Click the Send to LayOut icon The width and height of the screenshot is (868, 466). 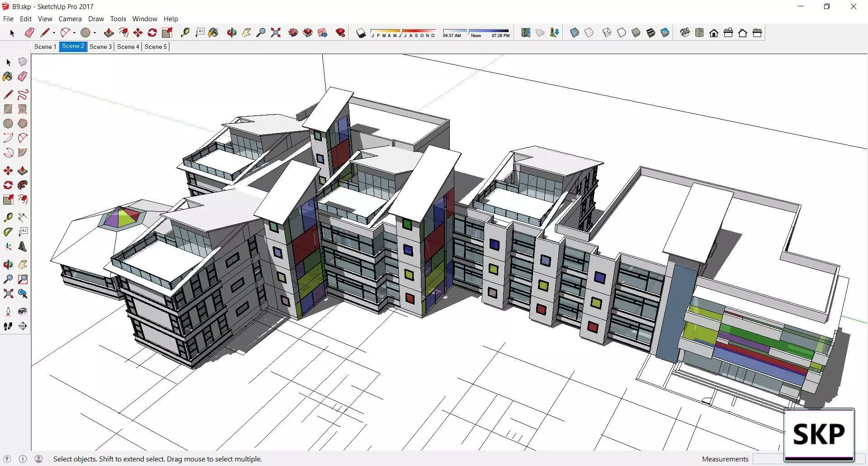[322, 33]
